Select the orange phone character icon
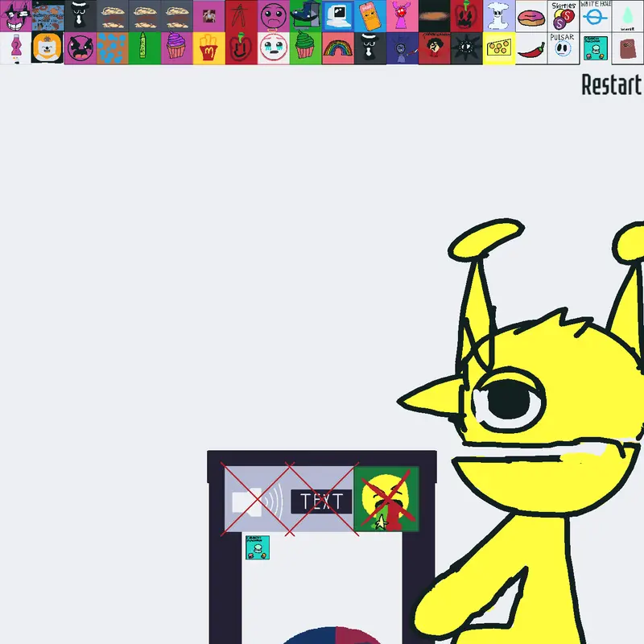 tap(370, 16)
